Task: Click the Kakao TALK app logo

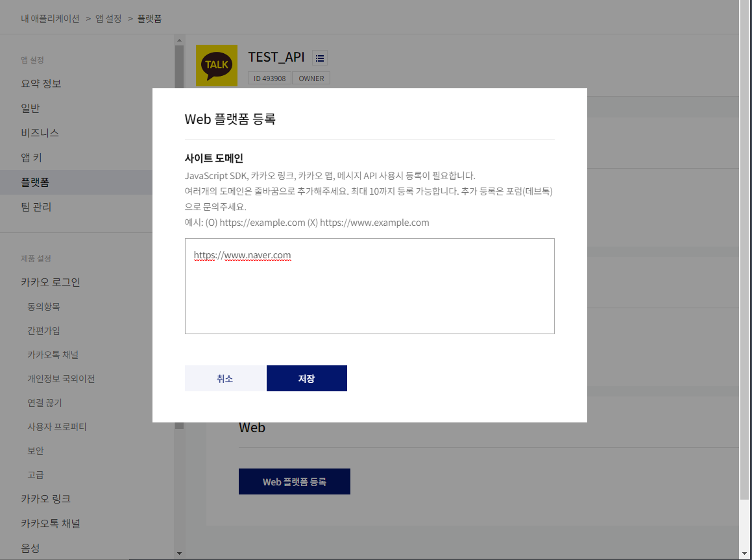Action: coord(216,66)
